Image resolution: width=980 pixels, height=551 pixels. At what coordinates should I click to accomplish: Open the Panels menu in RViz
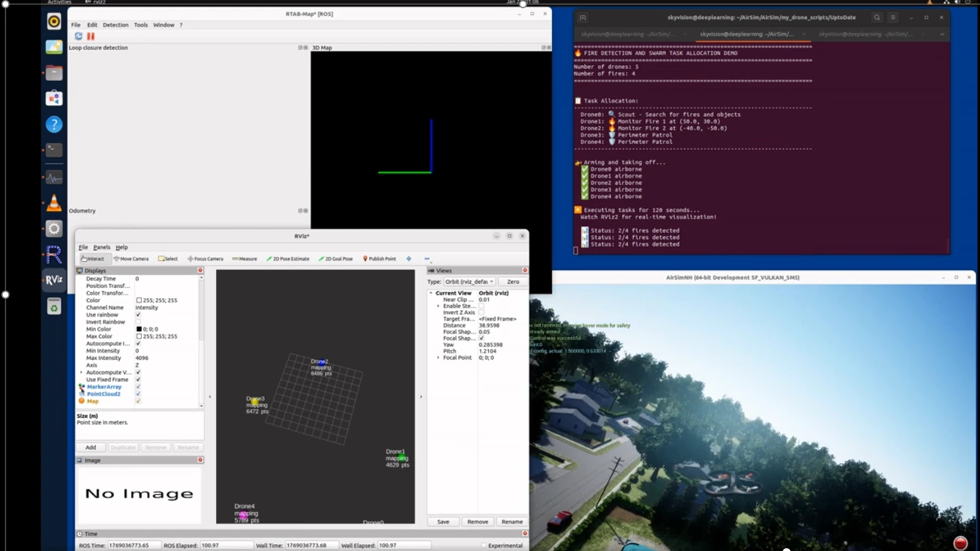pos(101,247)
